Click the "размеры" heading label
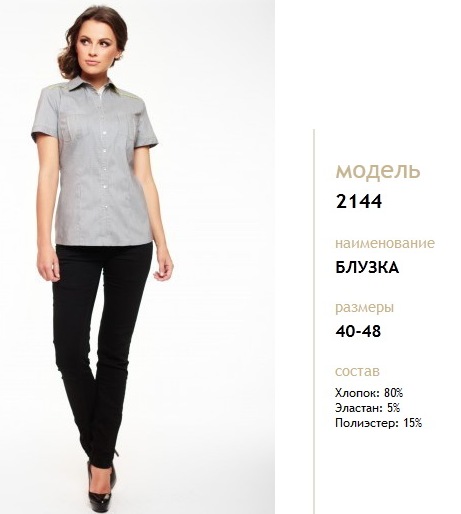 (364, 308)
